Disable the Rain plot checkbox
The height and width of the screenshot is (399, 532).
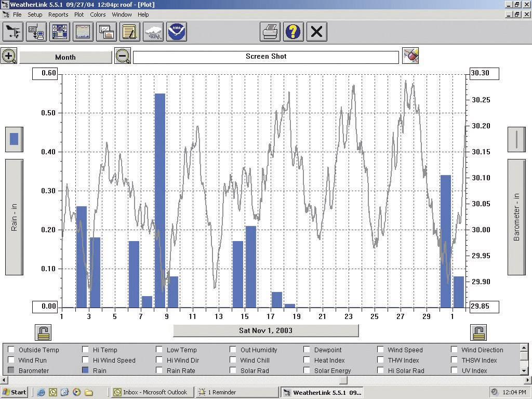coord(85,370)
